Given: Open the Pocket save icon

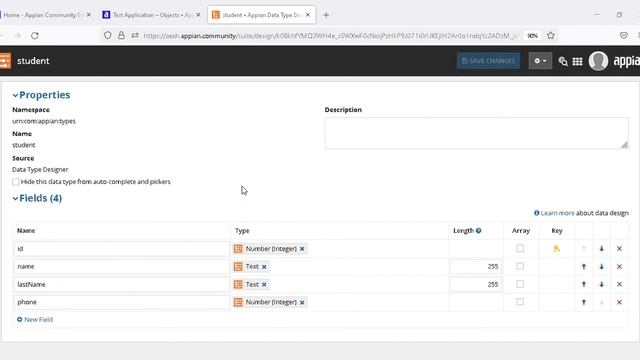Looking at the screenshot, I should click(624, 36).
